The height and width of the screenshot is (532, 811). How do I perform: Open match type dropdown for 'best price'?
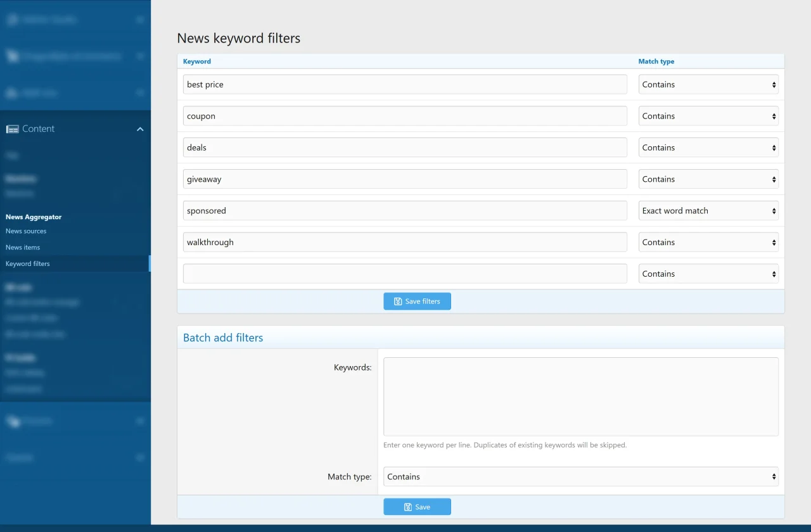point(708,84)
